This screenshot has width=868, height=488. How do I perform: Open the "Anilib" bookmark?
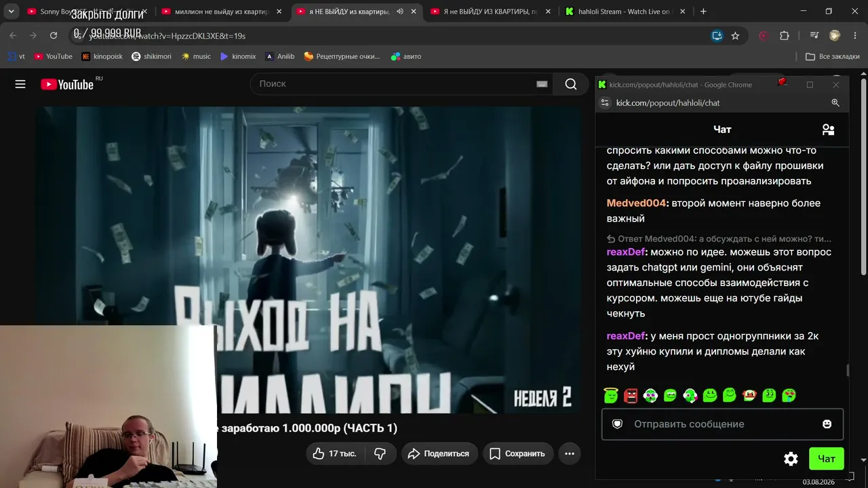280,56
